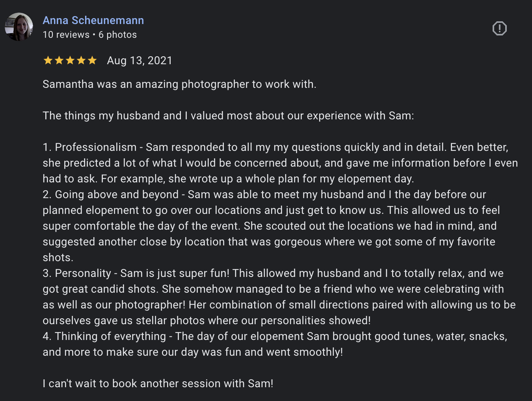Click the second yellow rating star

pyautogui.click(x=59, y=60)
